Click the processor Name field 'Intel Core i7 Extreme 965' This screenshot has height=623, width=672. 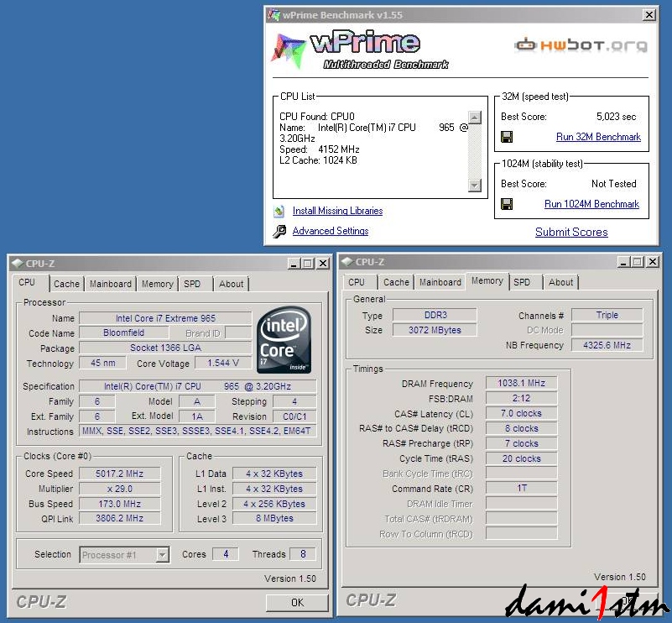(x=165, y=318)
